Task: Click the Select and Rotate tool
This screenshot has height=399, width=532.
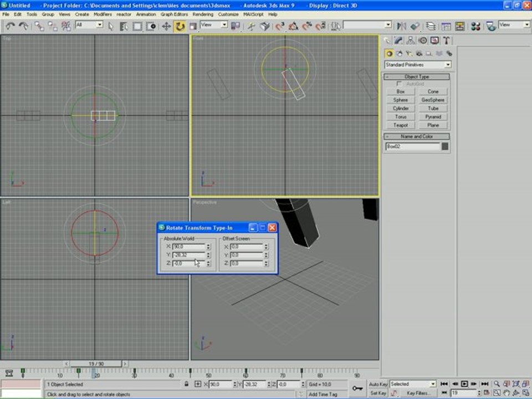Action: (180, 26)
